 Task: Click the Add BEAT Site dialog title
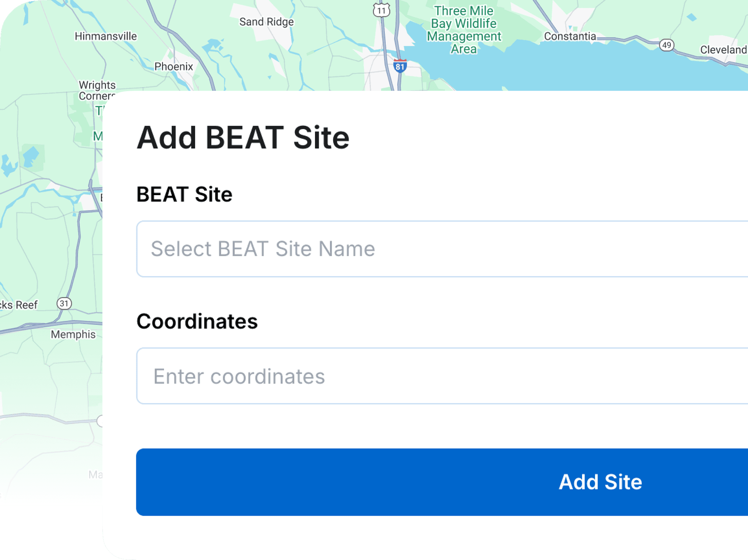[x=243, y=137]
